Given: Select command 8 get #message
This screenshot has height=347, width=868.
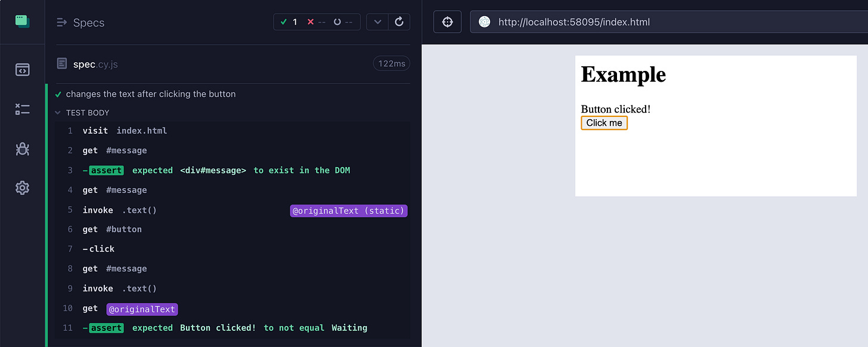Looking at the screenshot, I should [x=232, y=268].
